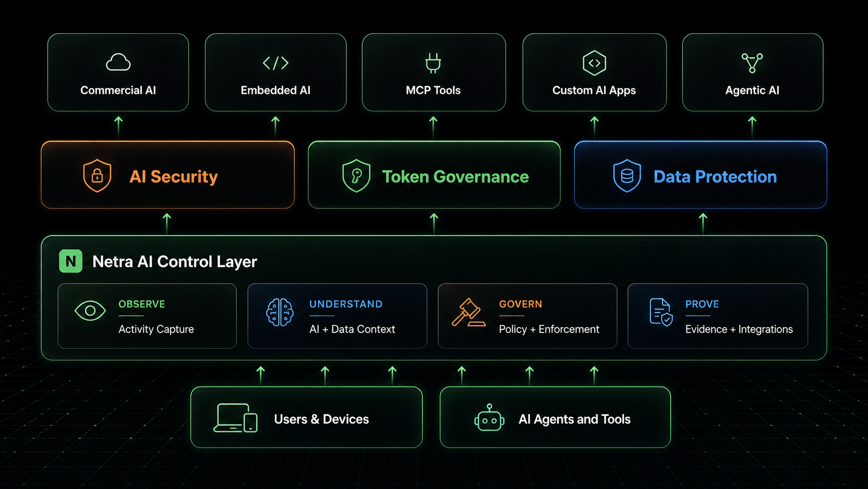Click the plug icon on MCP Tools
Viewport: 868px width, 489px height.
point(433,63)
